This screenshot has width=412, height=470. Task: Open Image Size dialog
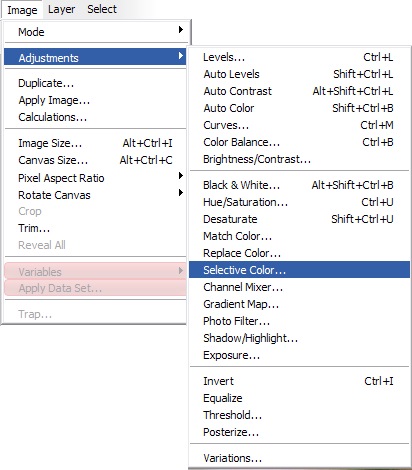click(95, 143)
